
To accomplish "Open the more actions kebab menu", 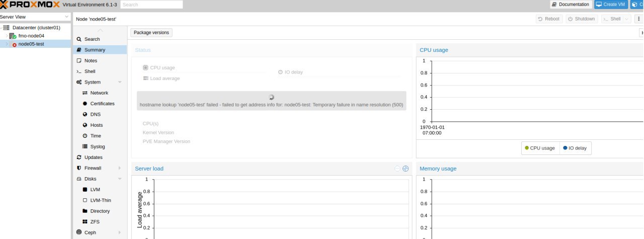I will coord(638,19).
